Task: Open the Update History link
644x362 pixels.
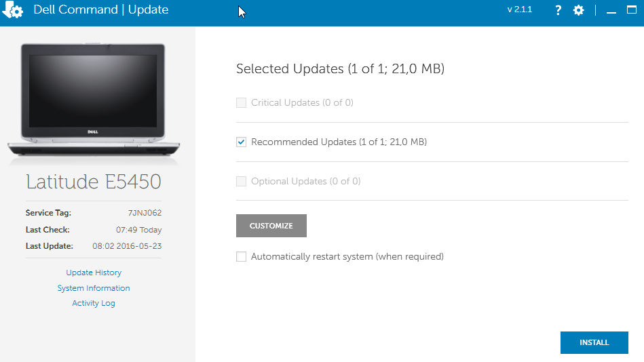Action: click(x=94, y=273)
